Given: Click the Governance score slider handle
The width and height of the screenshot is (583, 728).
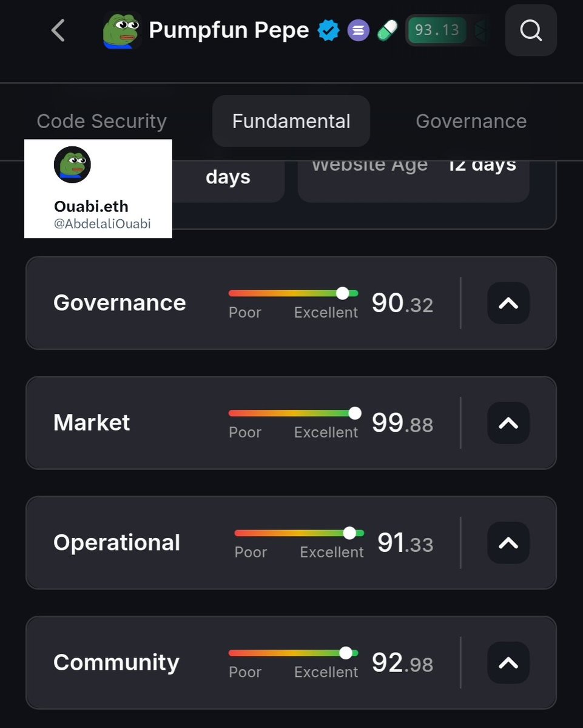Looking at the screenshot, I should pyautogui.click(x=342, y=293).
